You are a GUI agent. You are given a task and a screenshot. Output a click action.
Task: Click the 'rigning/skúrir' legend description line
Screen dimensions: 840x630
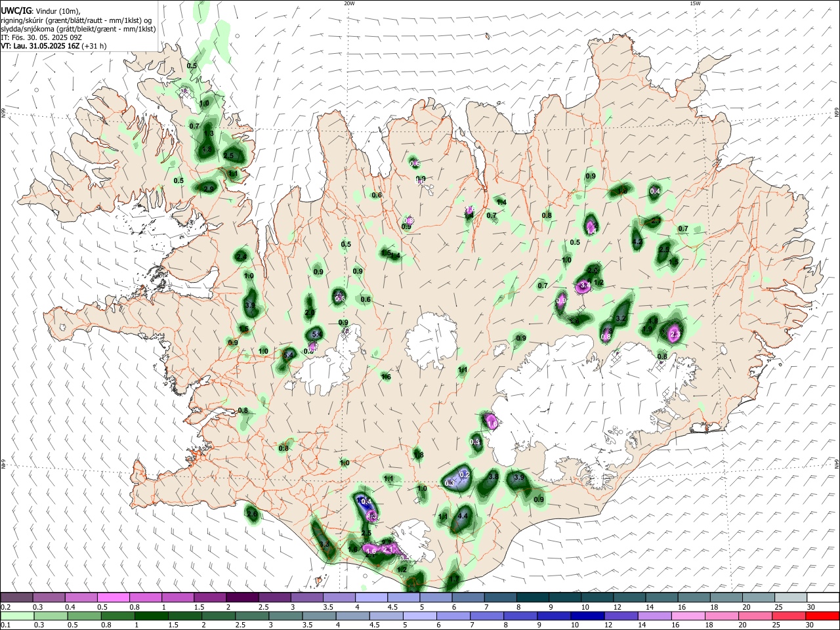point(76,20)
